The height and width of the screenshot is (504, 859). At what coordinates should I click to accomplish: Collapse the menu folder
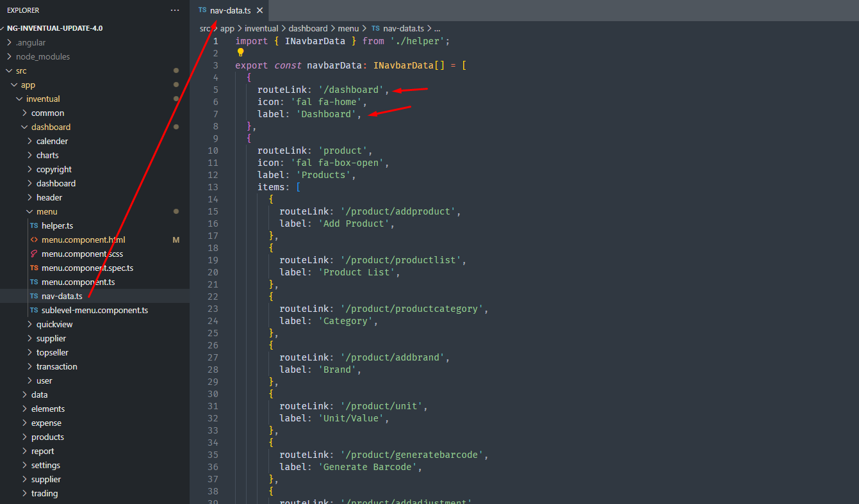click(x=47, y=211)
